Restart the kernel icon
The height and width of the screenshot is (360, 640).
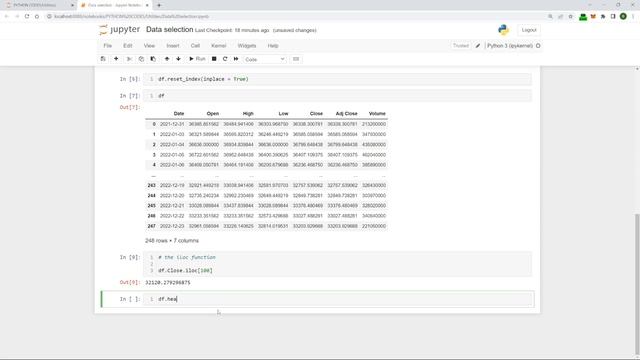pos(225,59)
